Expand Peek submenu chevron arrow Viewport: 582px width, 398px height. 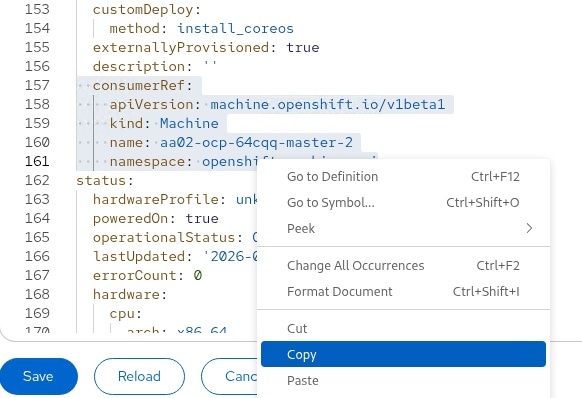pyautogui.click(x=529, y=228)
